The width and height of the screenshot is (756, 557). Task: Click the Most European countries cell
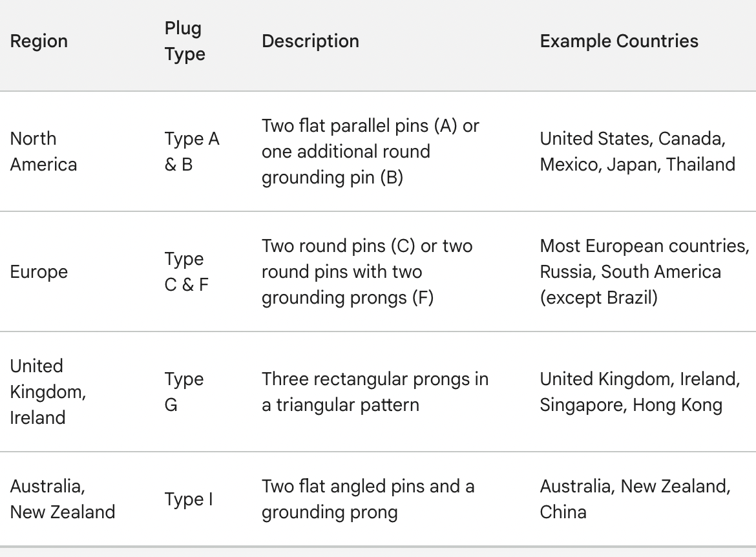tap(644, 272)
